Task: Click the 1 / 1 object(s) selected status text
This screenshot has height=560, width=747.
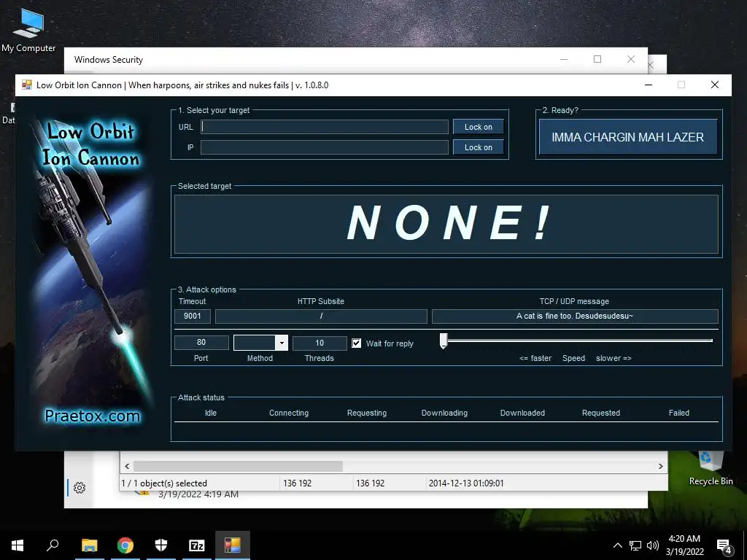Action: coord(164,483)
